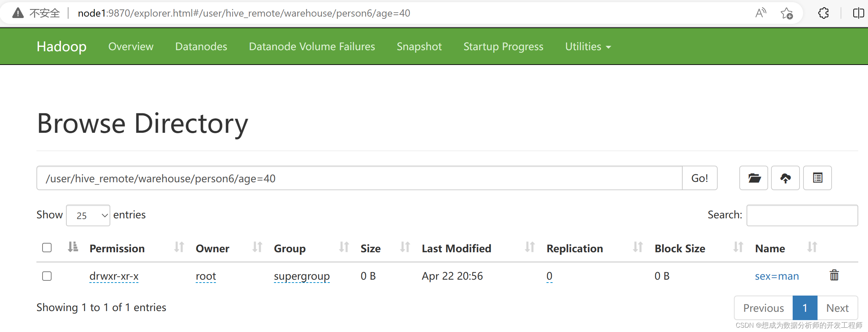The height and width of the screenshot is (332, 868).
Task: Sort table by Group column arrows
Action: point(344,247)
